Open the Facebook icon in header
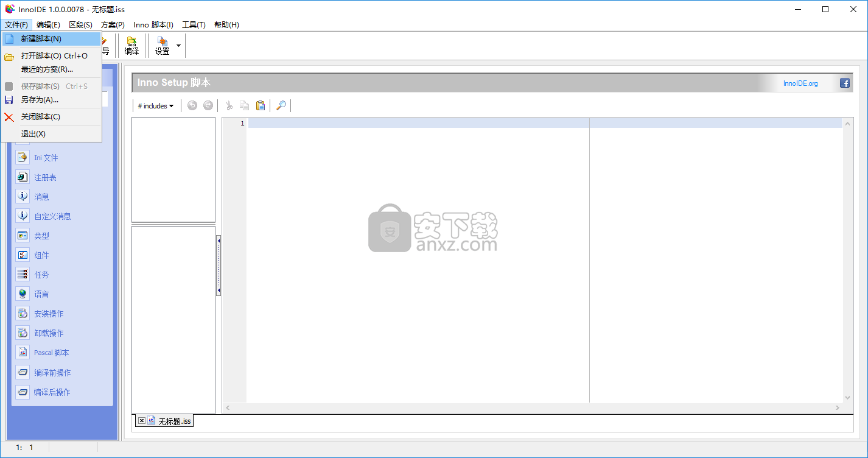Viewport: 868px width, 458px height. click(845, 83)
